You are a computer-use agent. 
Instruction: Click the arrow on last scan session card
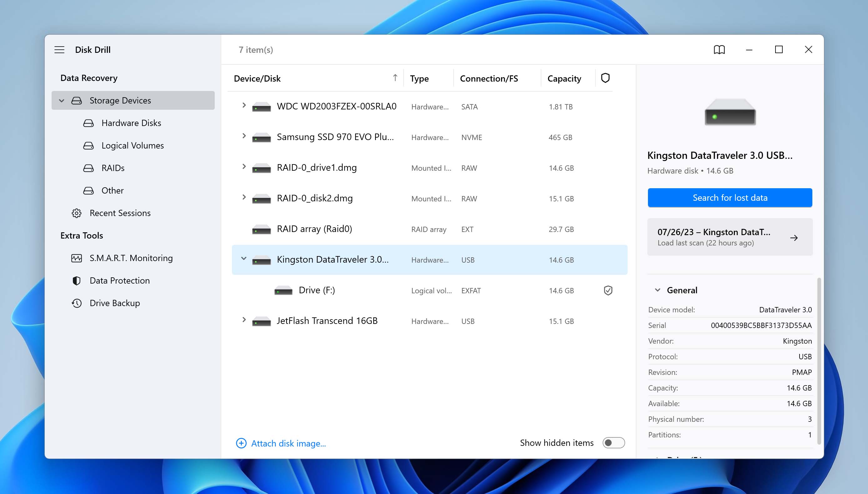pos(794,238)
